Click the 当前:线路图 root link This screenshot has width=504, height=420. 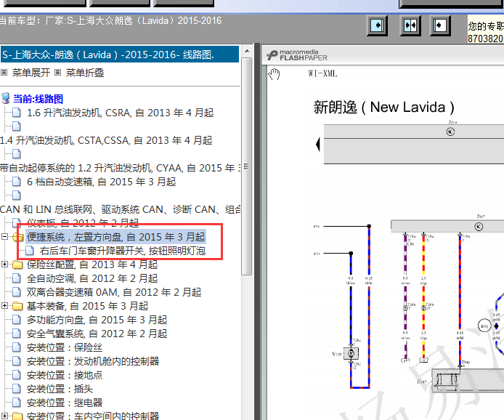point(38,99)
